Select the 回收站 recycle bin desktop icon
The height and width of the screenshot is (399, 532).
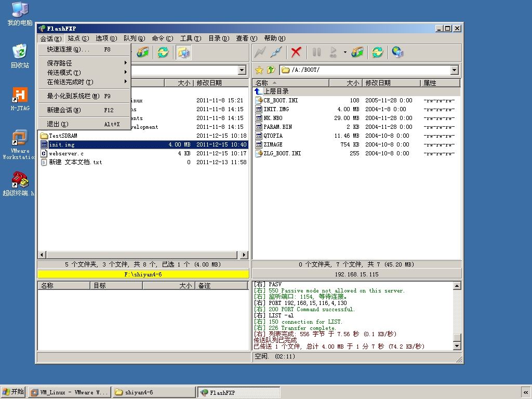click(x=20, y=52)
